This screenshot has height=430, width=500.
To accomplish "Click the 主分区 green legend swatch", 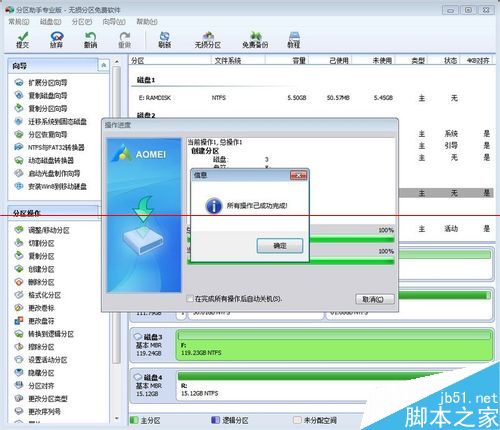I will (134, 420).
